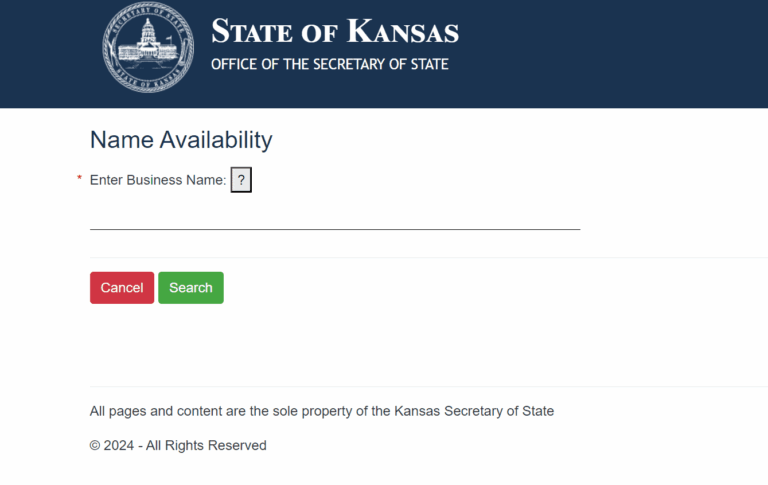Click the "Name Availability" page heading

[x=181, y=140]
